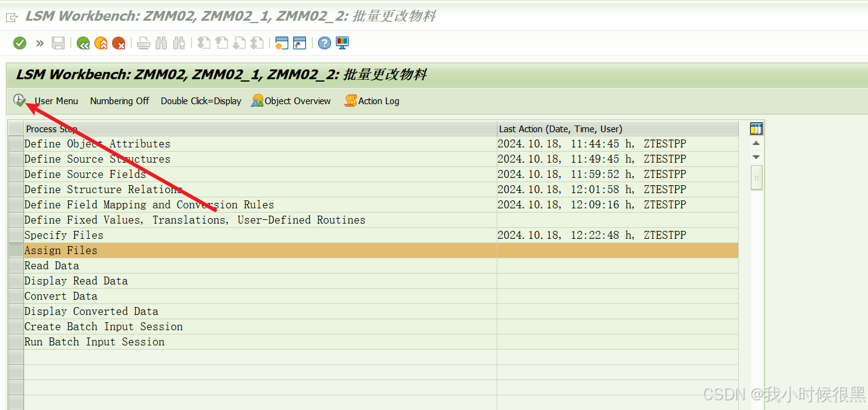The width and height of the screenshot is (868, 410).
Task: Click row selector beside Run Batch Input Session
Action: pyautogui.click(x=16, y=342)
